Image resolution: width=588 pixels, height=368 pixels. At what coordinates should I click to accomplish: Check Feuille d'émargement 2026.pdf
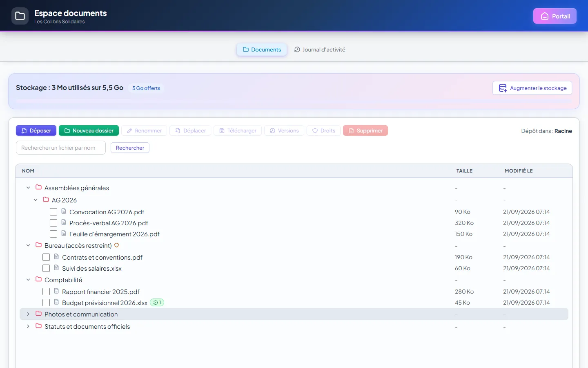click(53, 234)
